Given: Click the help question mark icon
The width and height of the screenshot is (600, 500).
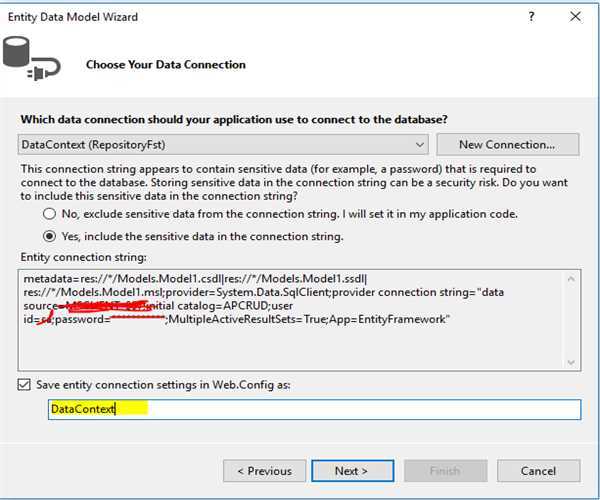Looking at the screenshot, I should click(529, 17).
